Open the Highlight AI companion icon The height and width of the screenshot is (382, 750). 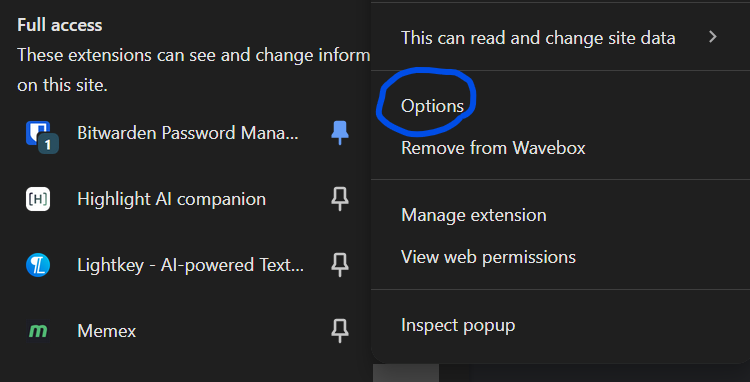pyautogui.click(x=38, y=199)
